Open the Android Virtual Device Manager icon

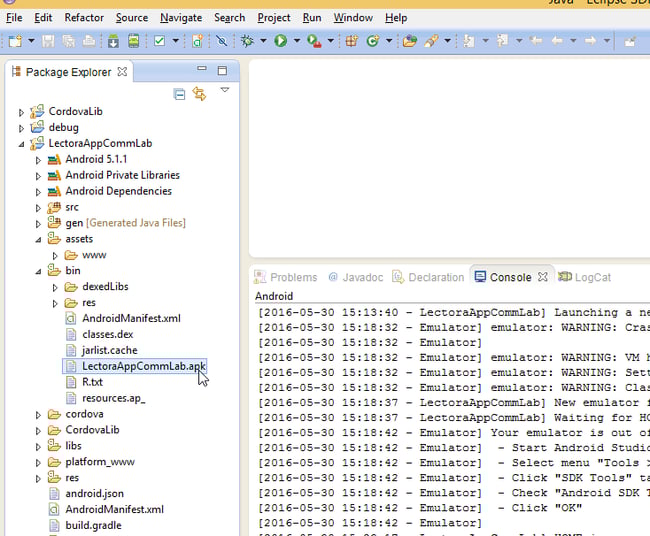pyautogui.click(x=133, y=41)
